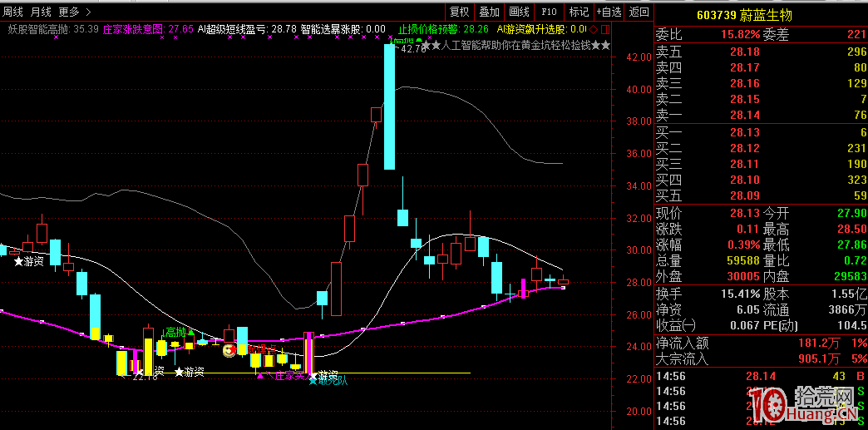This screenshot has height=430, width=868.
Task: Expand the 更多 period options chevron
Action: click(90, 11)
